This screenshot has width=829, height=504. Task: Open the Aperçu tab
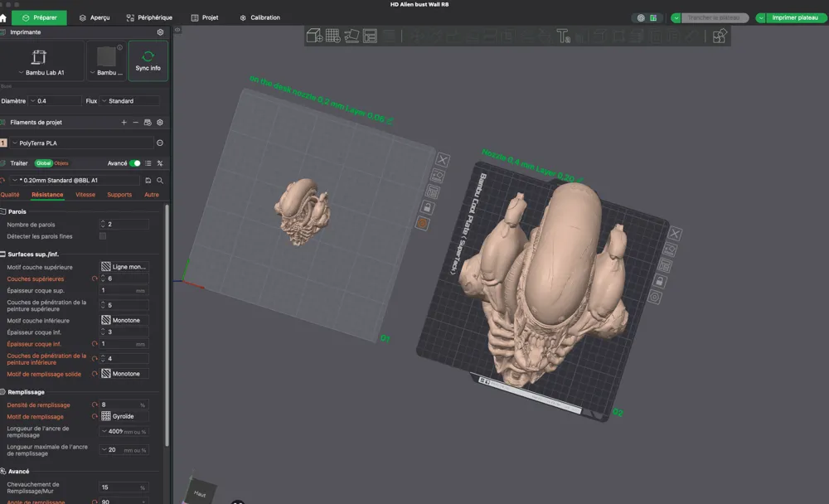click(95, 17)
